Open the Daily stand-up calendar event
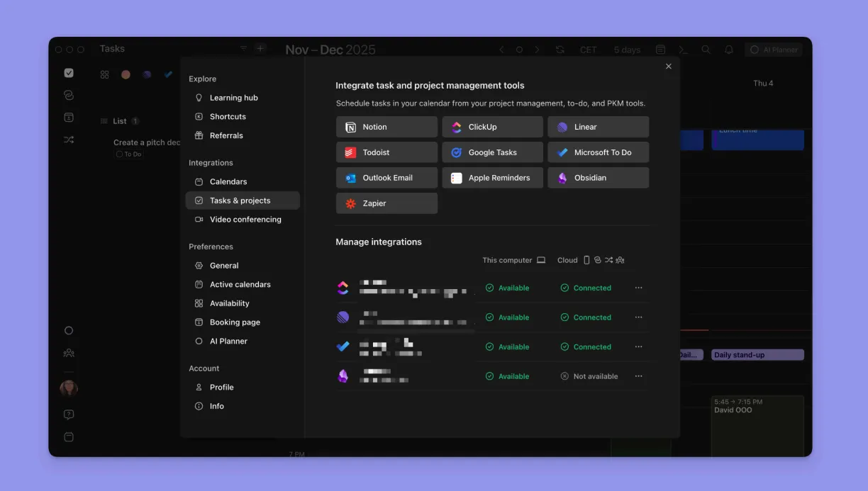 pyautogui.click(x=757, y=355)
